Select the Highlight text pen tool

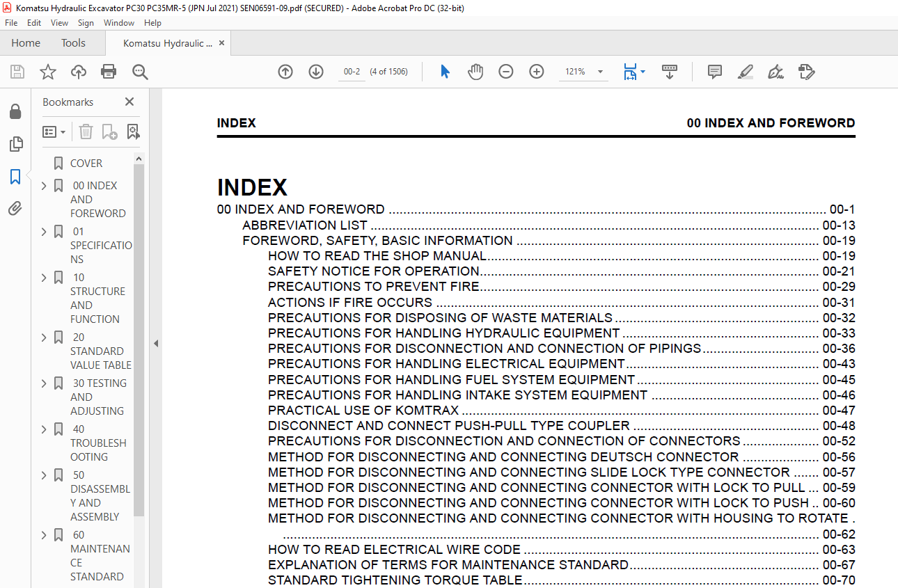coord(745,72)
